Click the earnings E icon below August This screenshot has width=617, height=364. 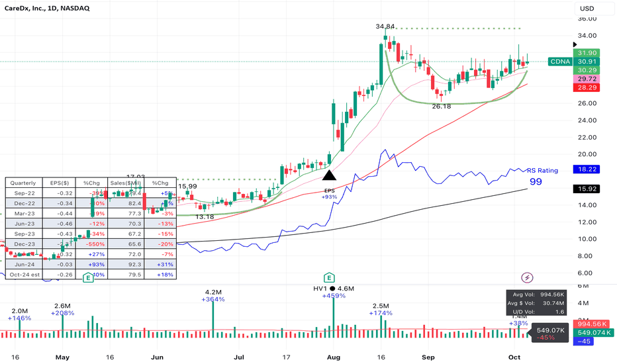pos(329,278)
